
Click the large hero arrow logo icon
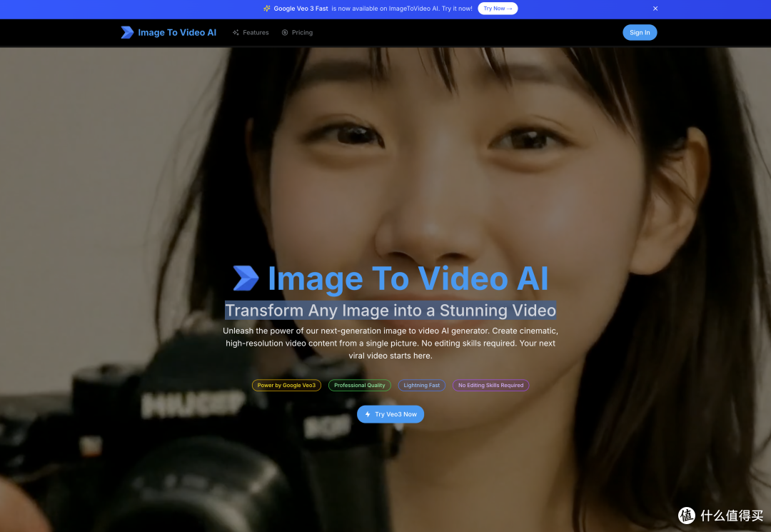coord(246,278)
